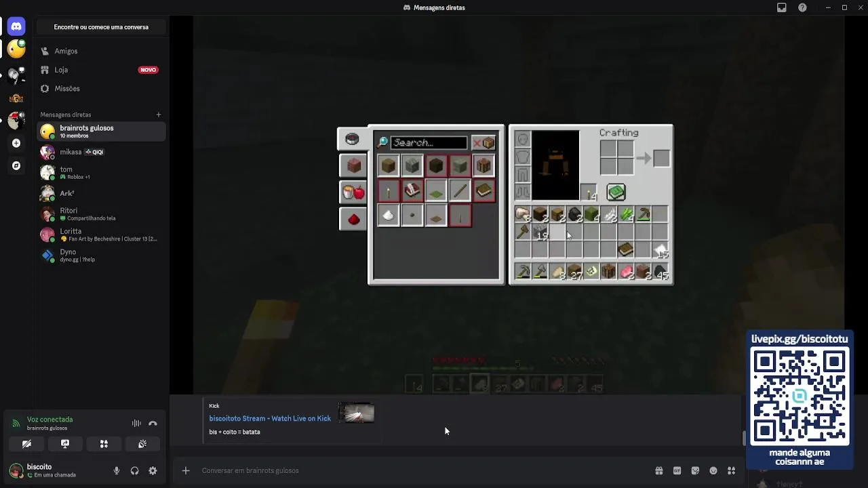Open Loja page
The width and height of the screenshot is (868, 488).
101,70
